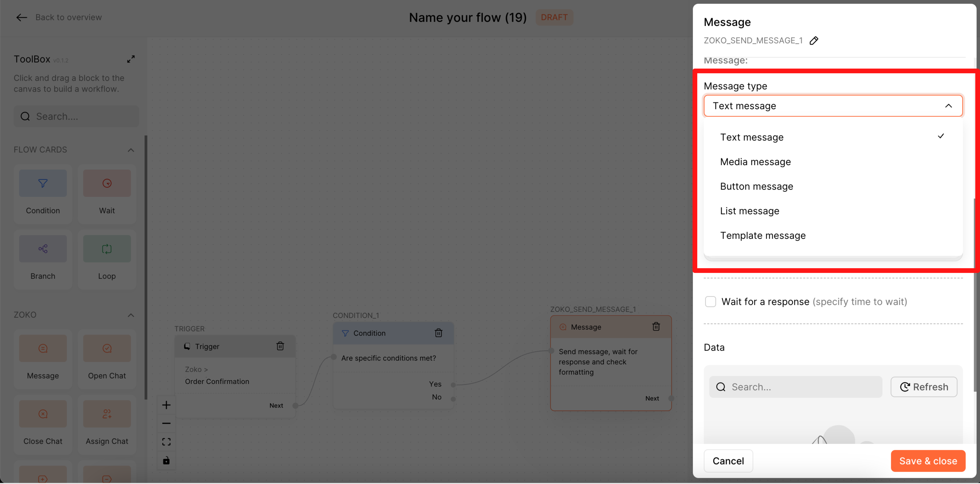980x484 pixels.
Task: Choose Text message option
Action: tap(833, 137)
